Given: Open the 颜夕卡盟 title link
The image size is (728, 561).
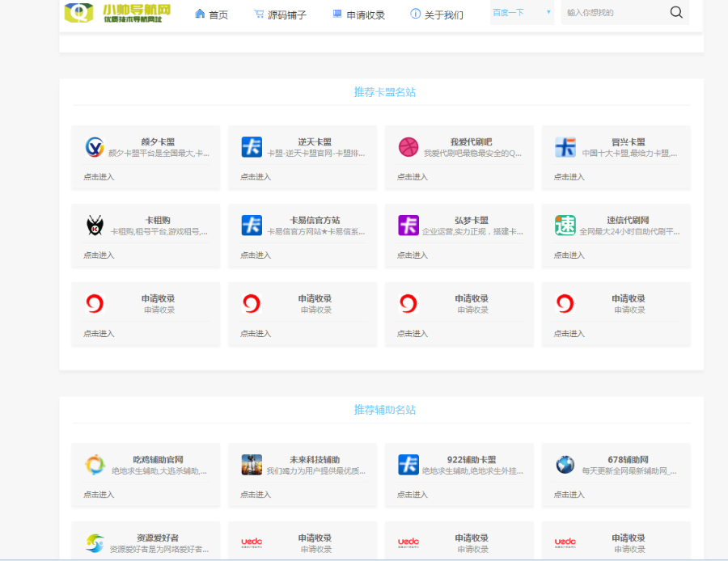Looking at the screenshot, I should (x=158, y=142).
